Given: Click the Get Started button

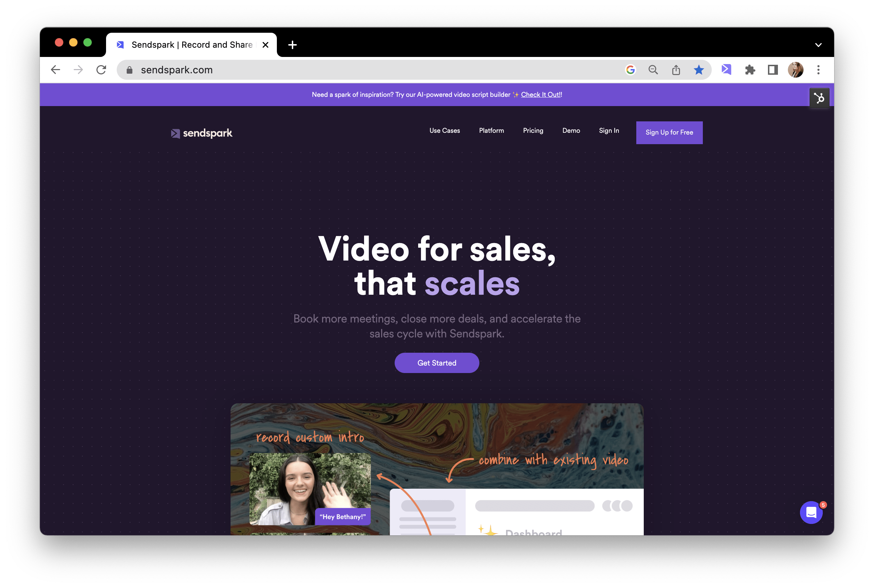Looking at the screenshot, I should [436, 362].
